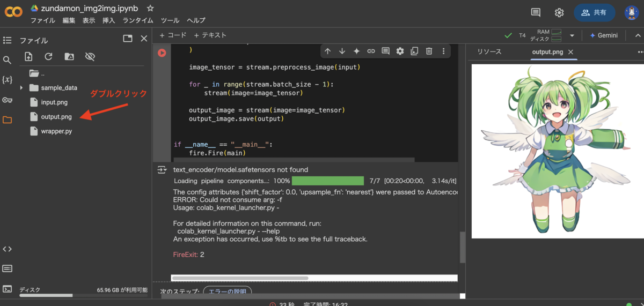Open more cell actions menu
The height and width of the screenshot is (306, 644).
[x=443, y=51]
